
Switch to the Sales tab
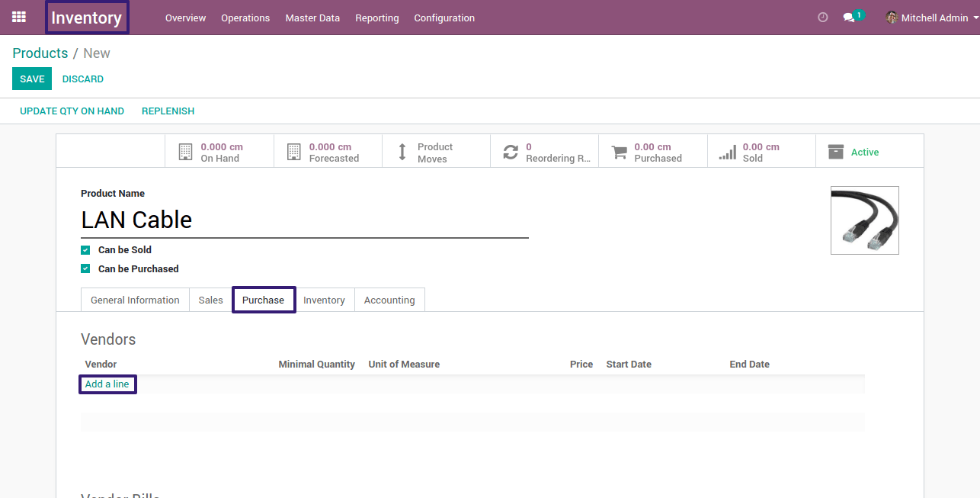pos(210,300)
